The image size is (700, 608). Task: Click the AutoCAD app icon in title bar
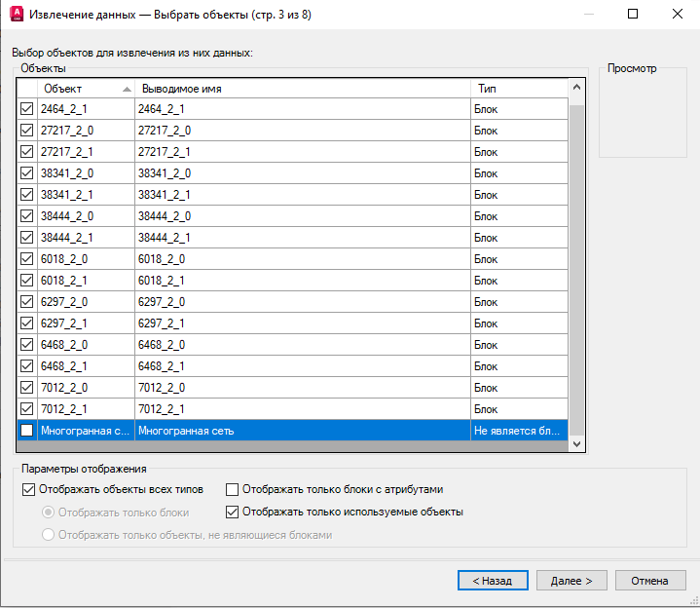point(17,14)
